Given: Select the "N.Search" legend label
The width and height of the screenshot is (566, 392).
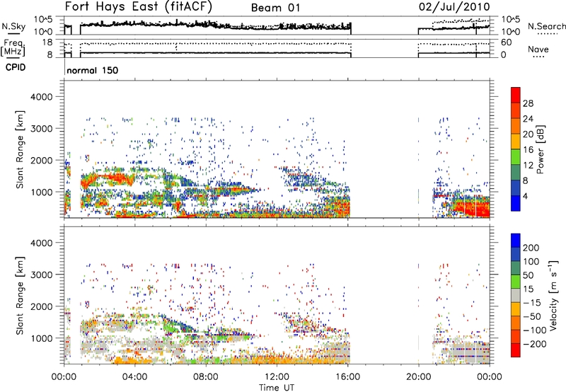Looking at the screenshot, I should (547, 26).
